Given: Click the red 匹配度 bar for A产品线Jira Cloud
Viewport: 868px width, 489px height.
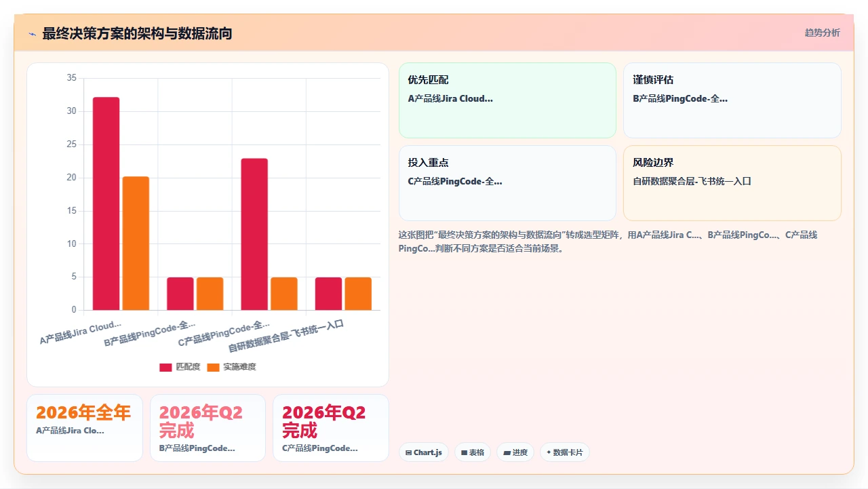Looking at the screenshot, I should (106, 203).
